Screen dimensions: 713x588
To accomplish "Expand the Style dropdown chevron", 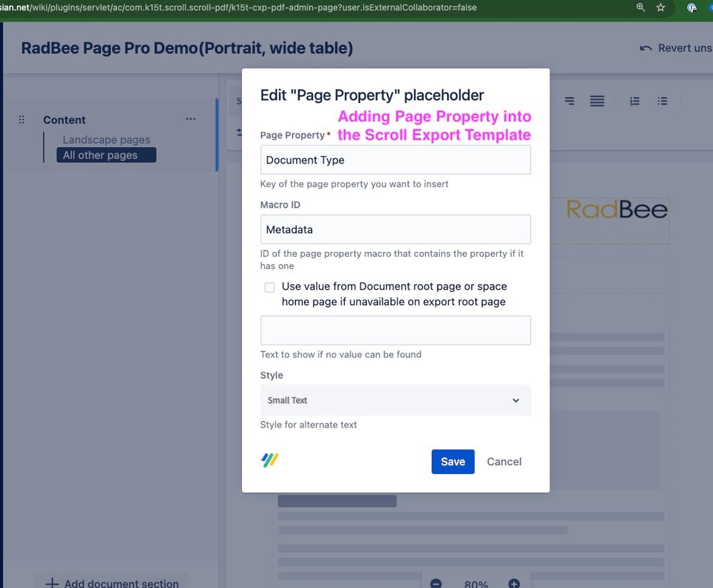I will pos(515,400).
